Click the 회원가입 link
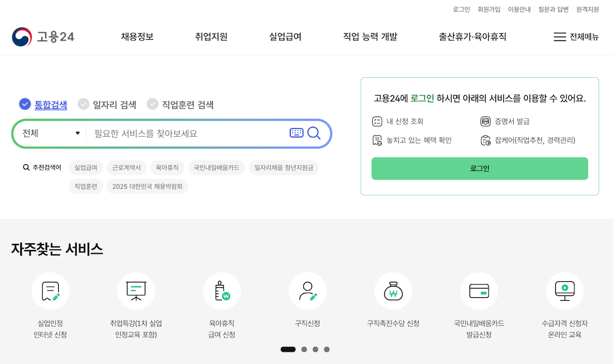The image size is (613, 364). coord(489,9)
